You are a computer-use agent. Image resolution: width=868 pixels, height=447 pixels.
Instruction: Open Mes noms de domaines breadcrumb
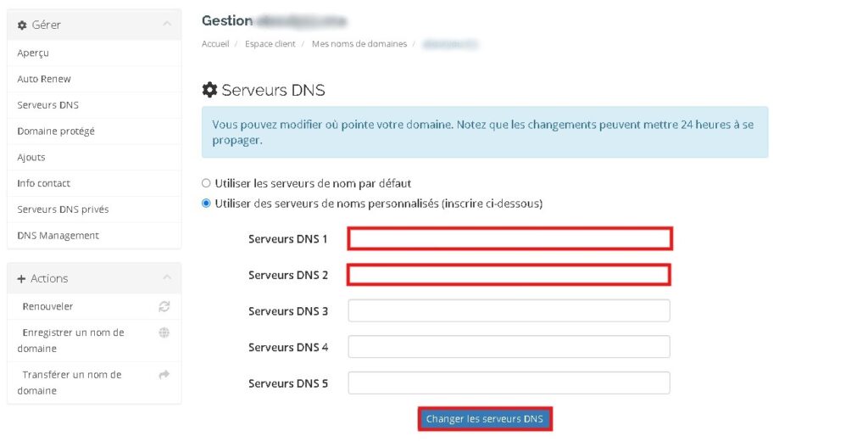pos(359,43)
